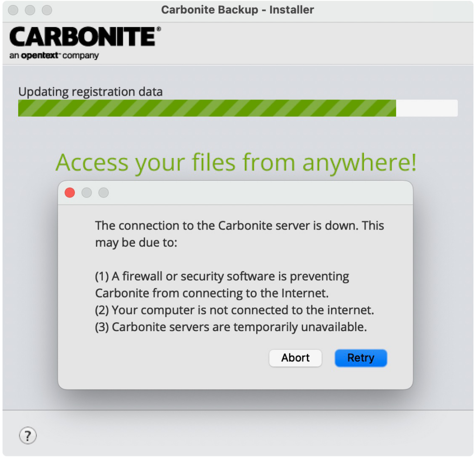Click the Carbonite Backup Installer title bar
476x457 pixels.
pyautogui.click(x=237, y=10)
